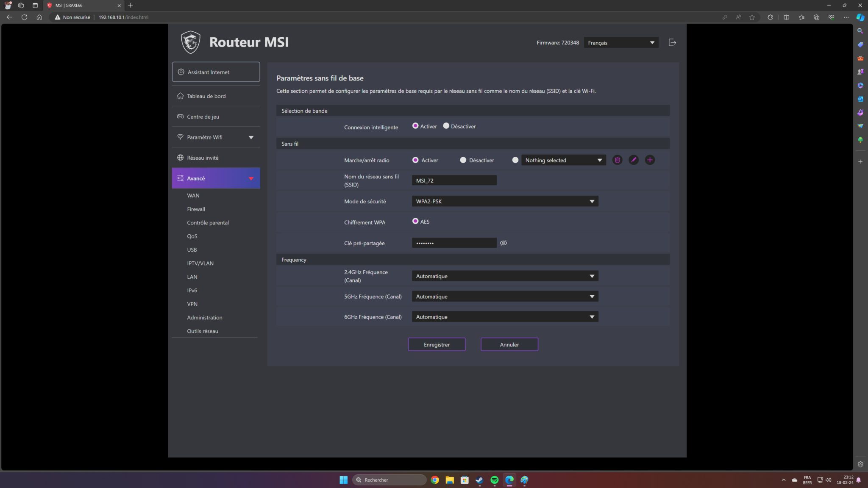The height and width of the screenshot is (488, 868).
Task: Open 2.4GHz Fréquence channel dropdown
Action: [x=505, y=276]
